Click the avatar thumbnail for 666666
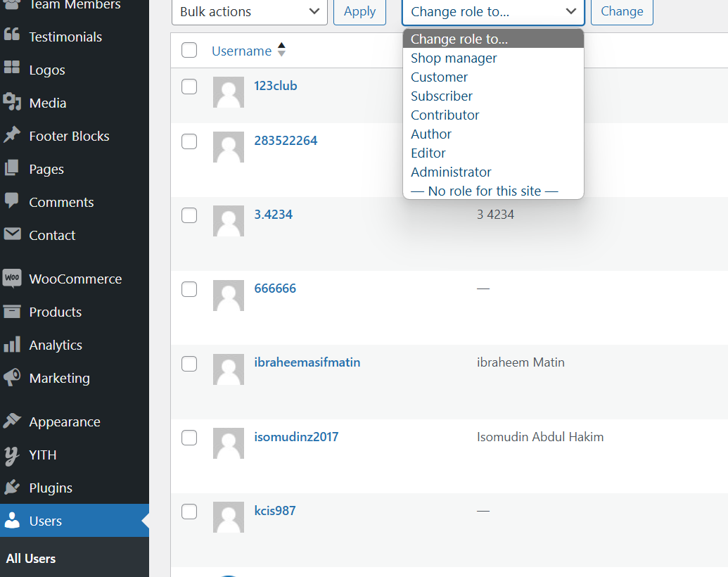 tap(228, 296)
